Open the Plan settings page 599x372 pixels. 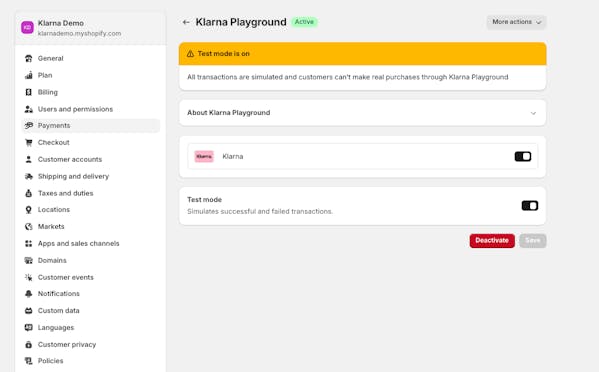coord(91,75)
